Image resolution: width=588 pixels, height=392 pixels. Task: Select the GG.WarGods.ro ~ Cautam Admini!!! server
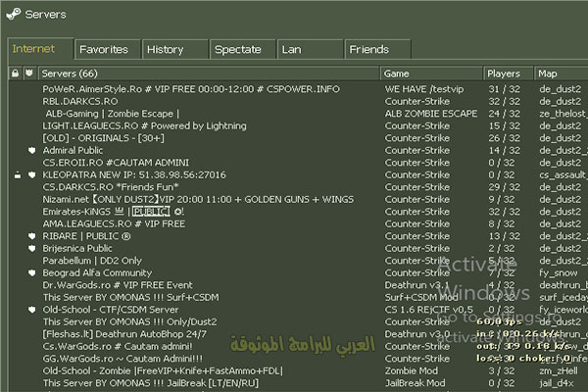click(x=122, y=359)
